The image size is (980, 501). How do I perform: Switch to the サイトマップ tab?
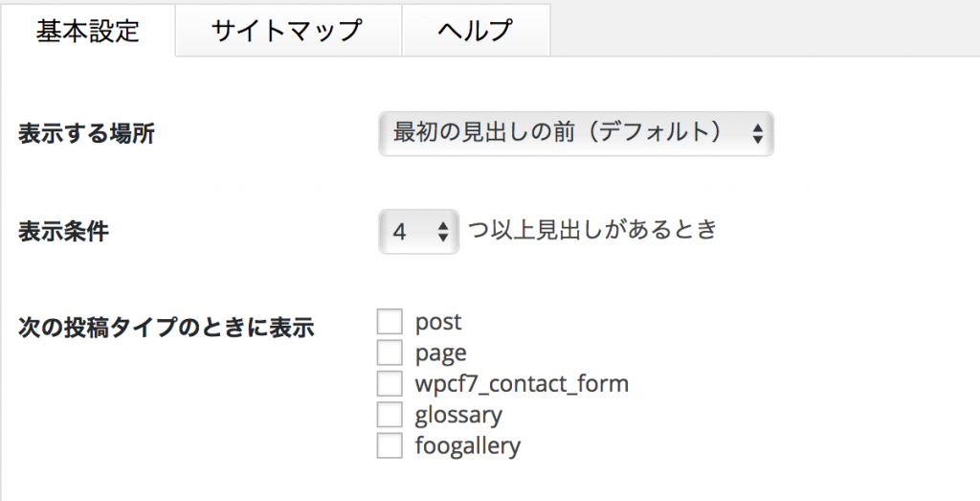[287, 31]
